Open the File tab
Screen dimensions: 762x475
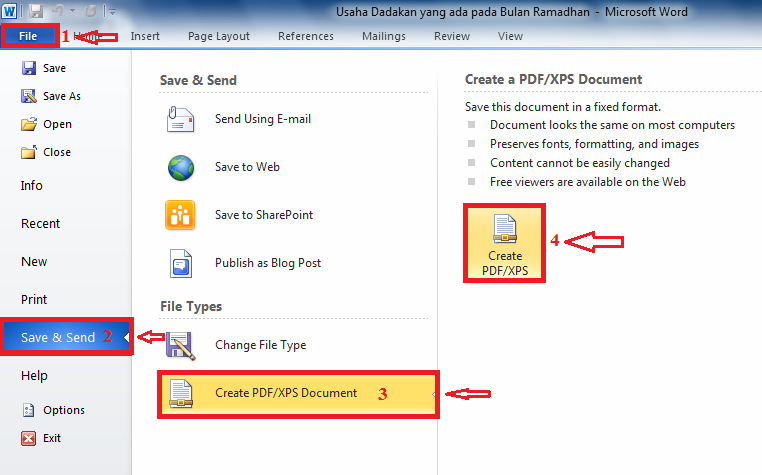coord(28,36)
